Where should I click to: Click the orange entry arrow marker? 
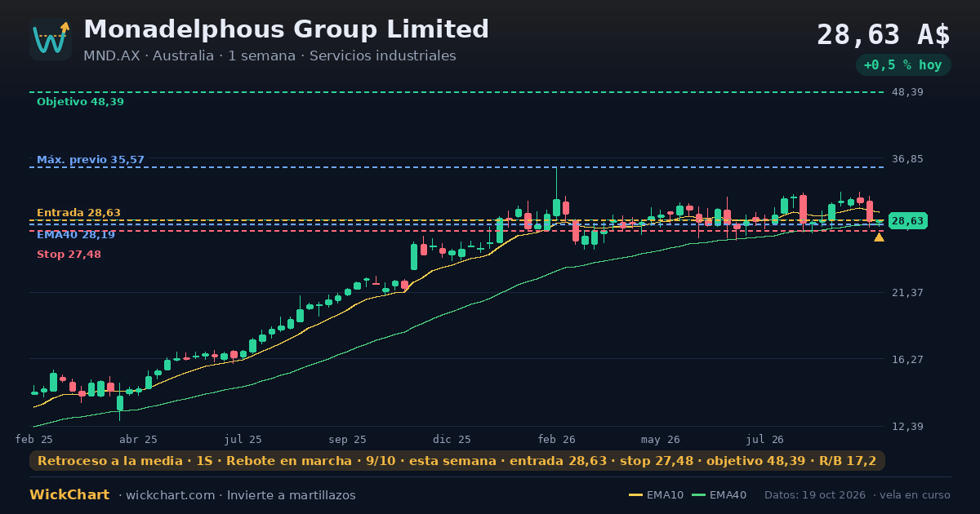point(879,237)
